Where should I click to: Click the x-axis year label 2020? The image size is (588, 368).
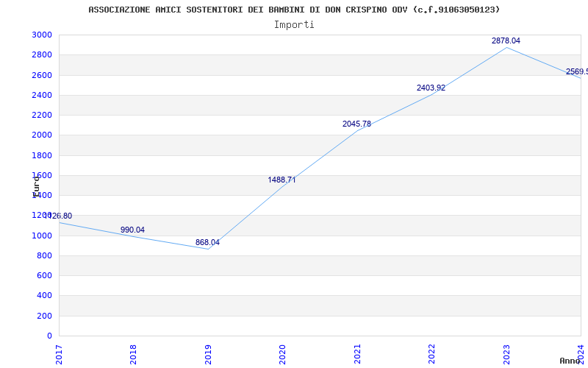click(282, 355)
